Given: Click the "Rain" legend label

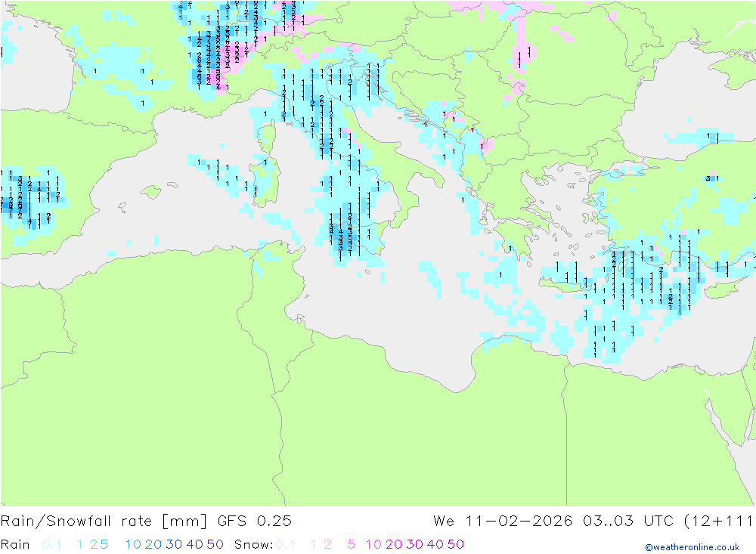Looking at the screenshot, I should click(15, 544).
